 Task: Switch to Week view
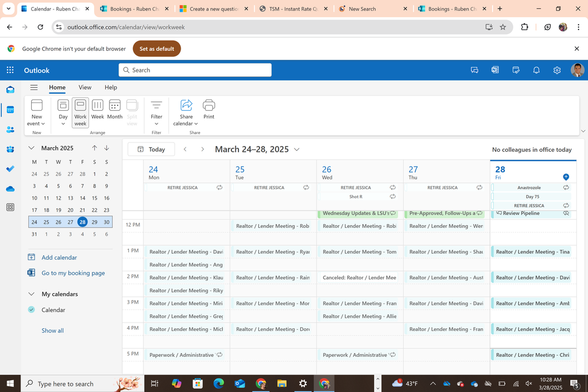point(98,109)
